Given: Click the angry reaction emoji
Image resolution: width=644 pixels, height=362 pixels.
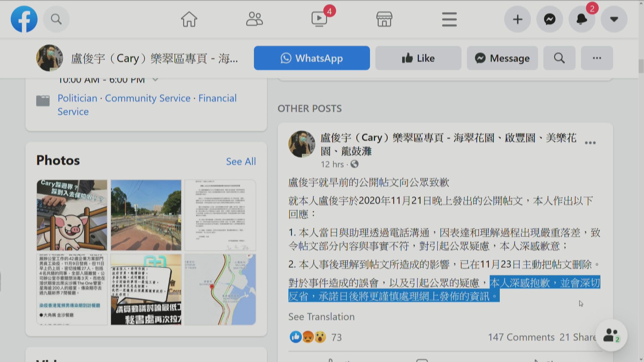Looking at the screenshot, I should point(308,337).
